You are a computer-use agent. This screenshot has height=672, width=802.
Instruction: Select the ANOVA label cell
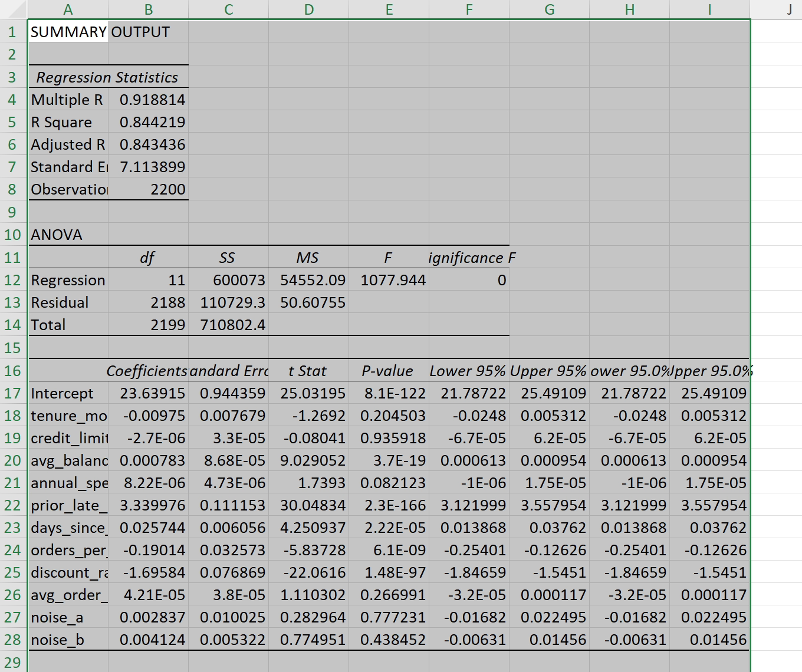click(x=68, y=235)
